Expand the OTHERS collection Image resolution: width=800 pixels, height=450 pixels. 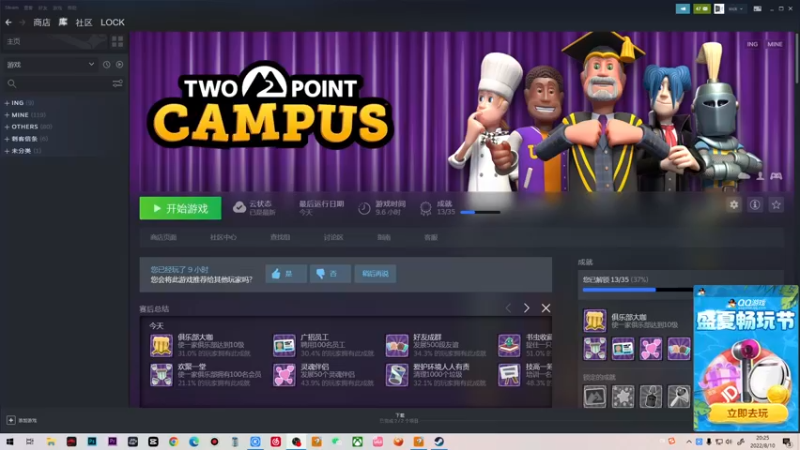[28, 127]
